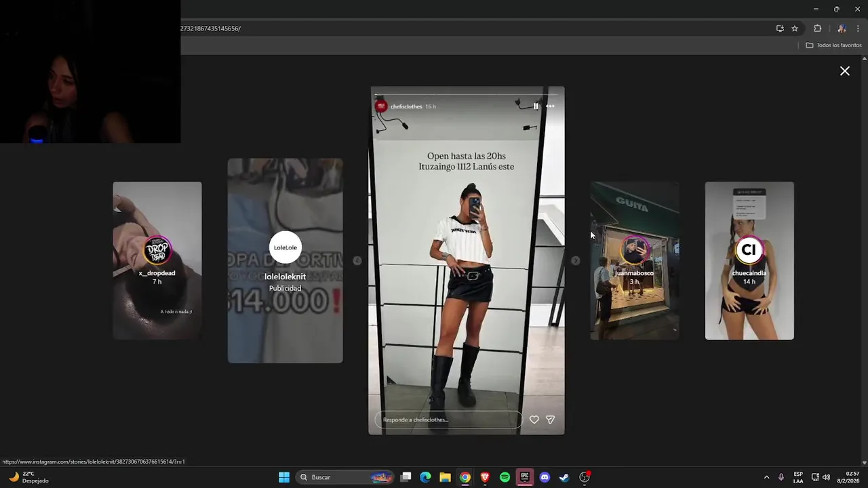Click the story progress bar at top
Viewport: 868px width, 488px height.
pyautogui.click(x=467, y=94)
